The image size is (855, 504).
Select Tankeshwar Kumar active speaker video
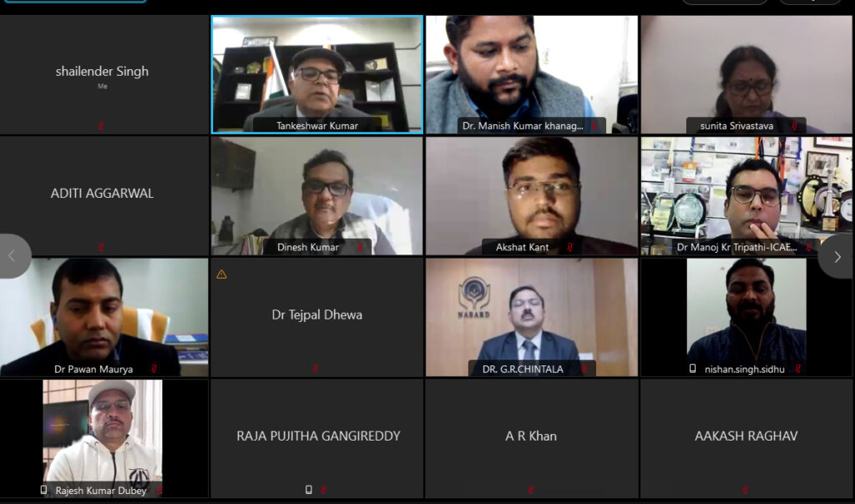click(316, 74)
